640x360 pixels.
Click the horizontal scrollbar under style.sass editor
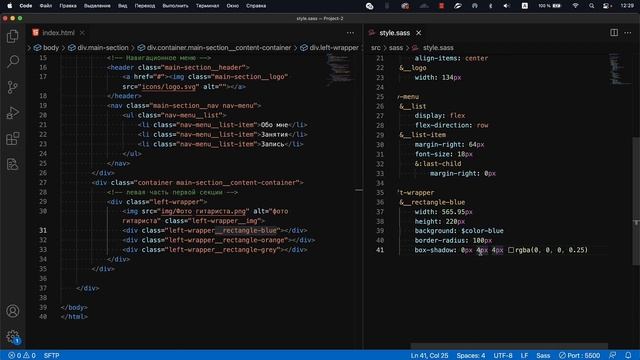pyautogui.click(x=509, y=346)
